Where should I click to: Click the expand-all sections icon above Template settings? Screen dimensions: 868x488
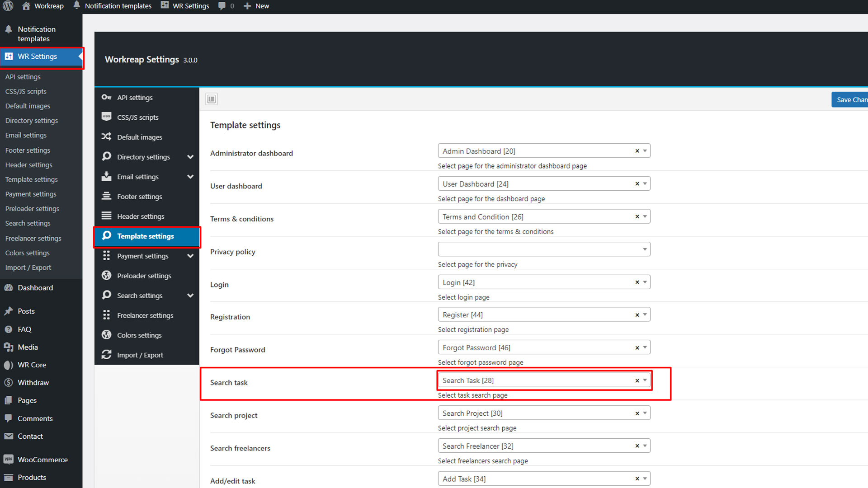tap(212, 99)
